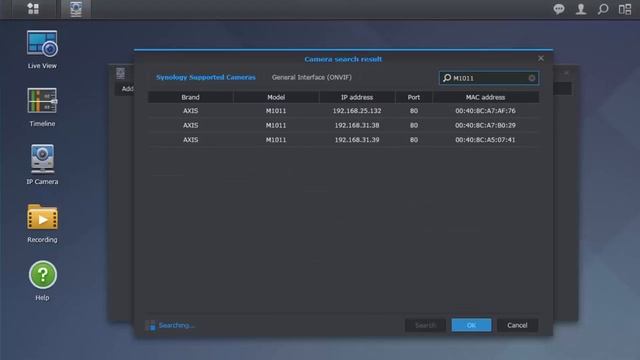This screenshot has height=360, width=640.
Task: Switch to General Interface (ONVIF) tab
Action: tap(311, 77)
